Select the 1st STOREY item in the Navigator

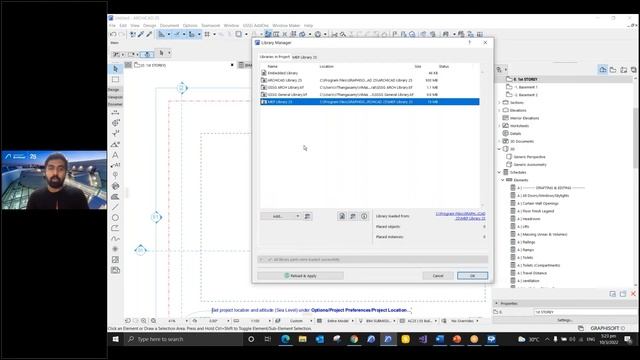(526, 79)
